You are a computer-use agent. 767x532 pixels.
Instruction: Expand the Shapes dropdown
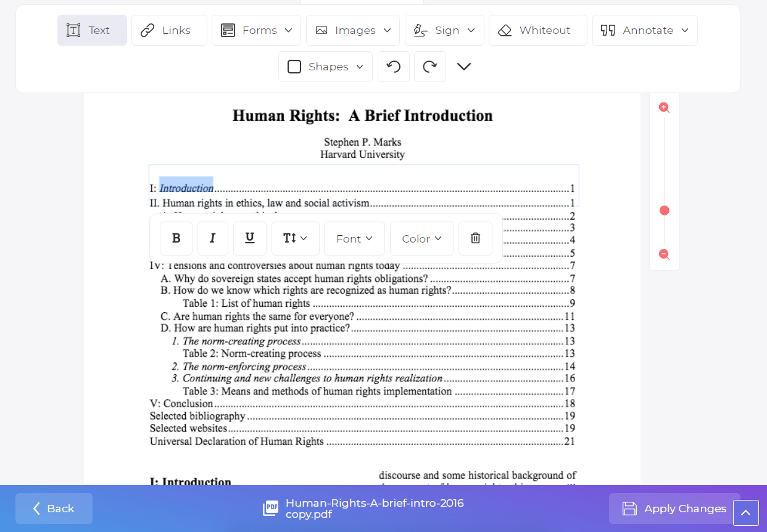click(x=325, y=66)
